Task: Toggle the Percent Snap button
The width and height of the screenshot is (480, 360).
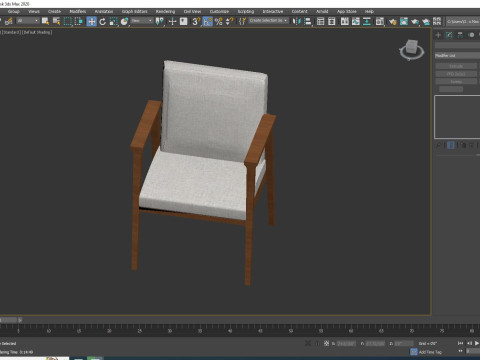Action: [219, 21]
